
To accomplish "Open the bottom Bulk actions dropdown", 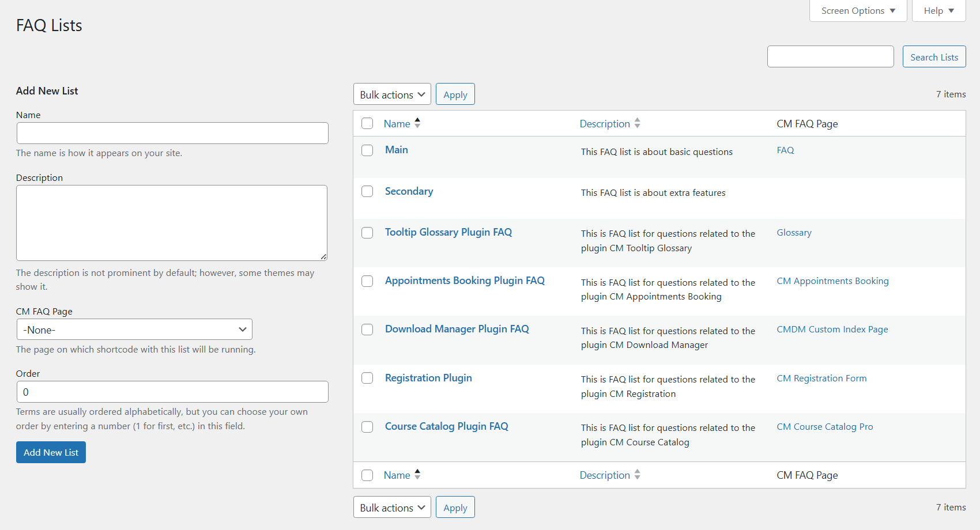I will 392,508.
